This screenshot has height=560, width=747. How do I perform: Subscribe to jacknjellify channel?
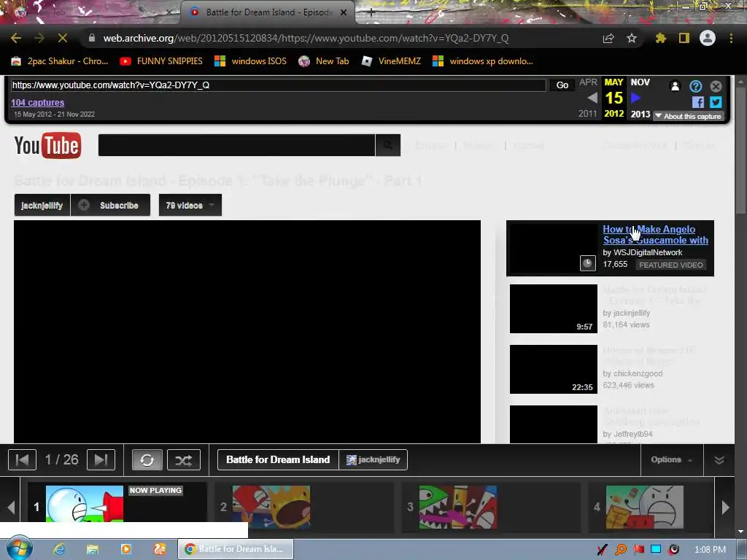[111, 205]
